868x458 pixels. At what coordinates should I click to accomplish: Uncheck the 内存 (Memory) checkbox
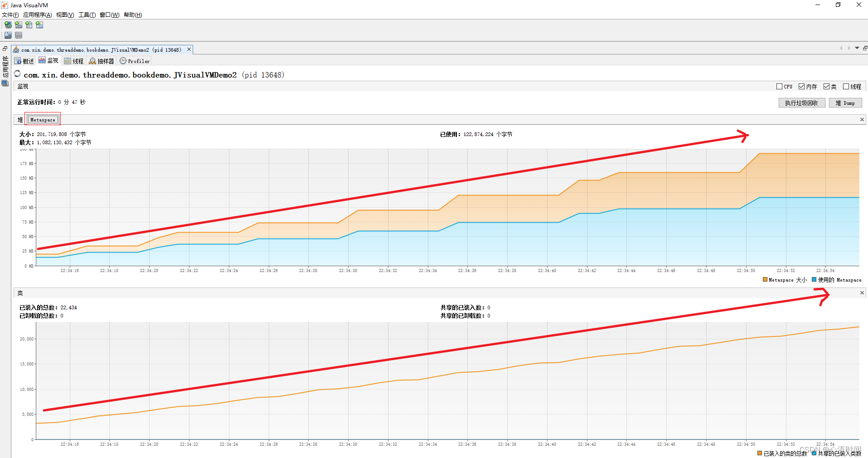click(x=802, y=87)
